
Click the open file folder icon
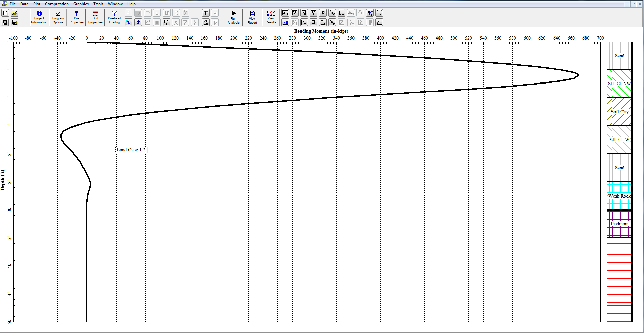tap(14, 13)
